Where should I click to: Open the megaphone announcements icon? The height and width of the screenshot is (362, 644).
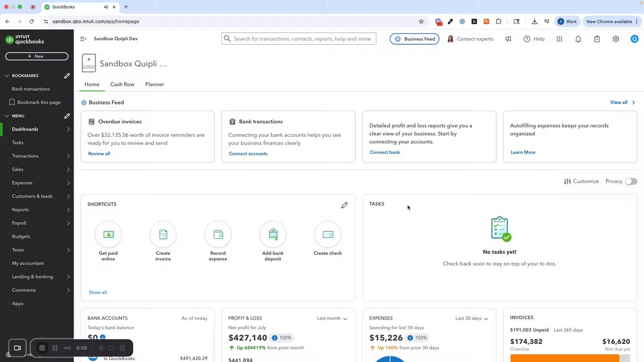coord(508,39)
